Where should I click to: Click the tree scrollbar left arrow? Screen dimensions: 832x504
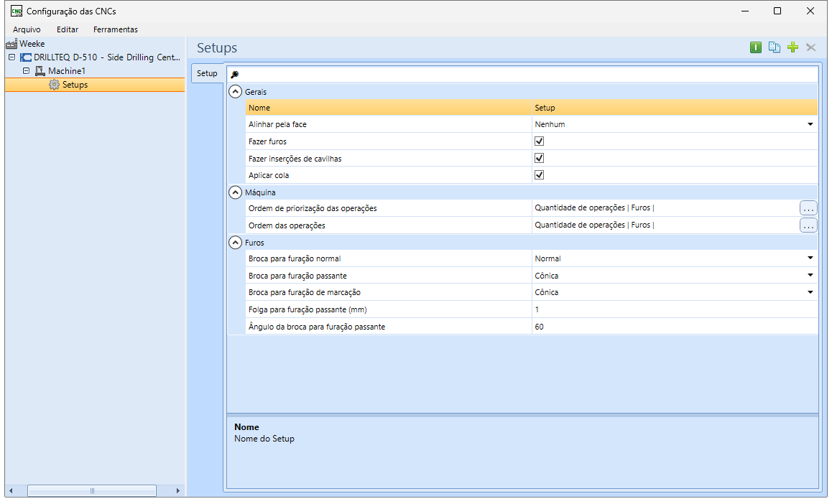(11, 491)
